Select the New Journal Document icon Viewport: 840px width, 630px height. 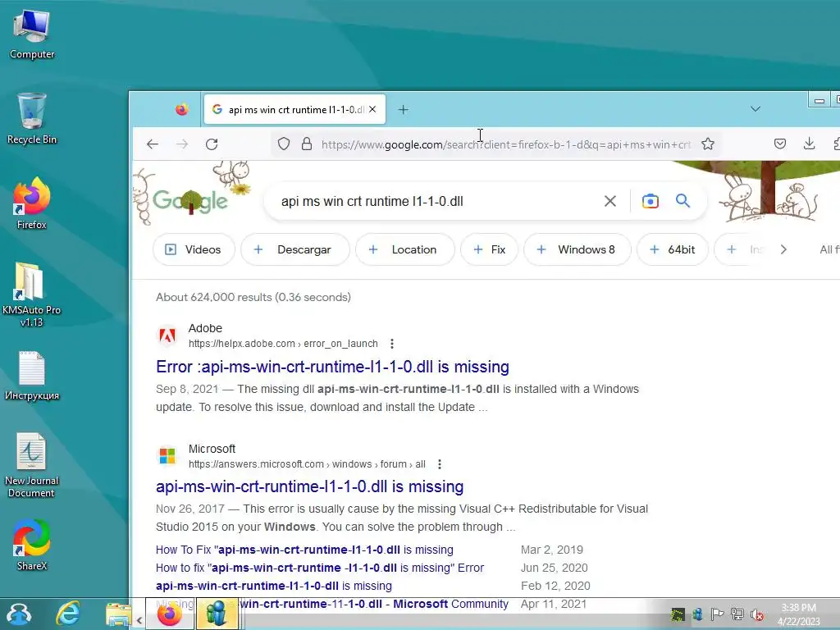(31, 465)
